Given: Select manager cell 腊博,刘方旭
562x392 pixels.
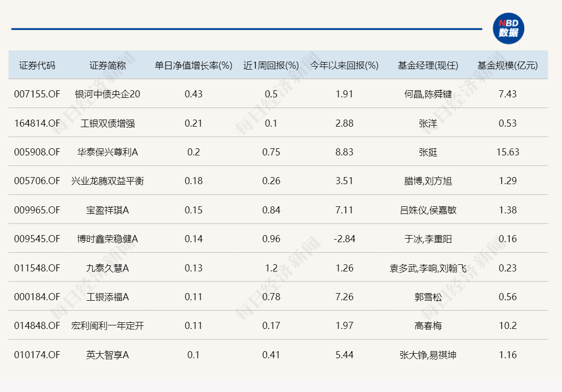Looking at the screenshot, I should (428, 181).
